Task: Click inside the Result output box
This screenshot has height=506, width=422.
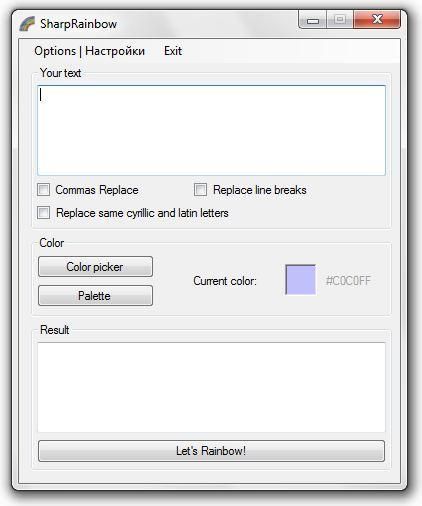Action: (x=211, y=387)
